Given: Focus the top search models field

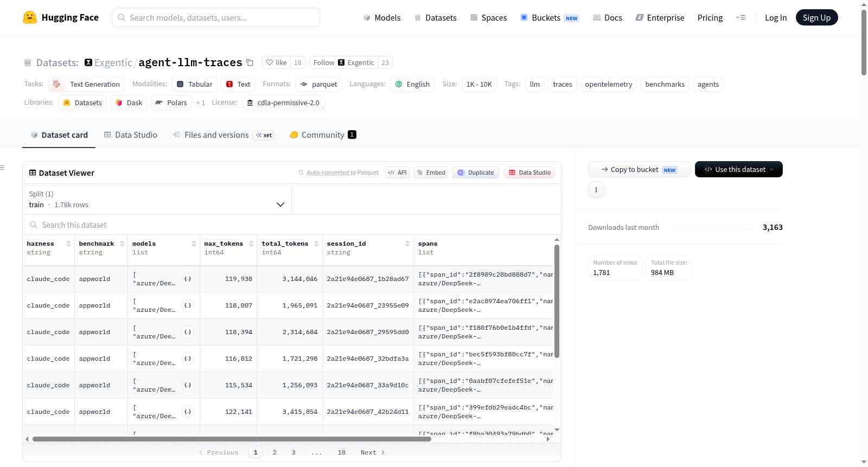Looking at the screenshot, I should 216,17.
